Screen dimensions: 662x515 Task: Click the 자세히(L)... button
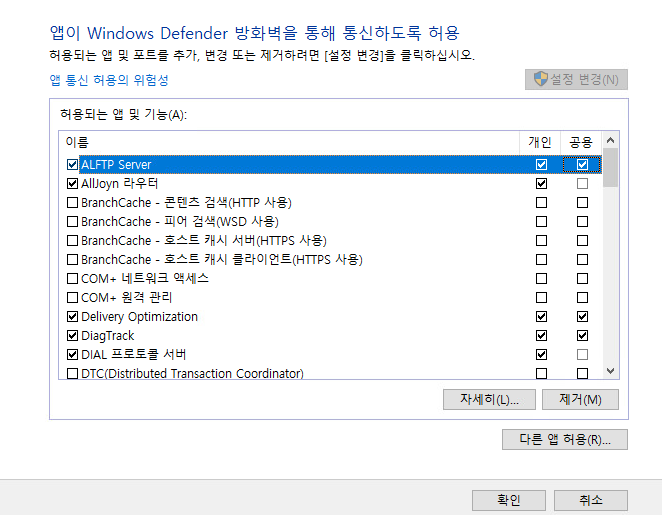[x=489, y=399]
